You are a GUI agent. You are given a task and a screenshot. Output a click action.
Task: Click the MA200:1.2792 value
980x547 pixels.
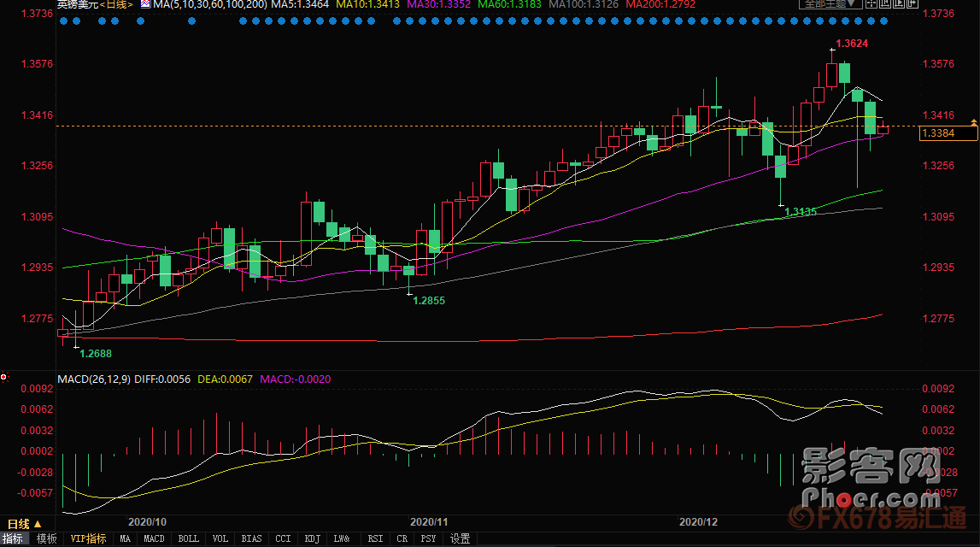pyautogui.click(x=660, y=4)
